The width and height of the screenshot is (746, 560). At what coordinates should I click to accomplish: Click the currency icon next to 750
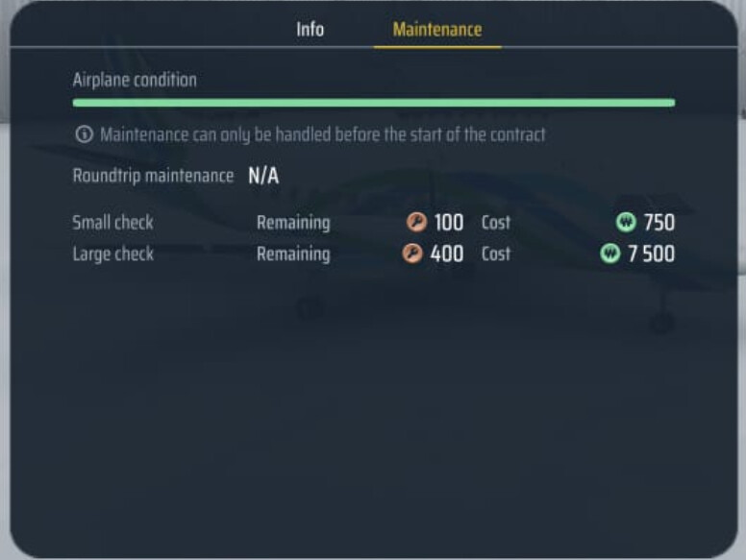[x=626, y=223]
